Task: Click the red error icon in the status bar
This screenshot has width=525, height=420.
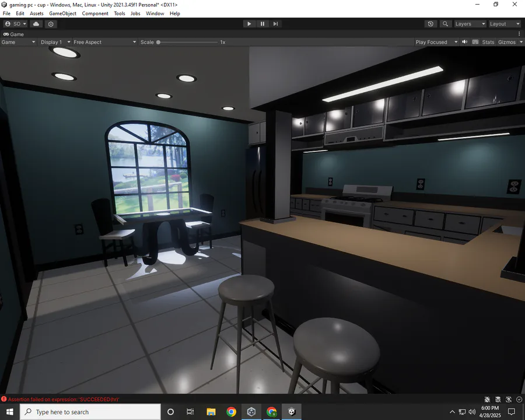Action: point(3,399)
